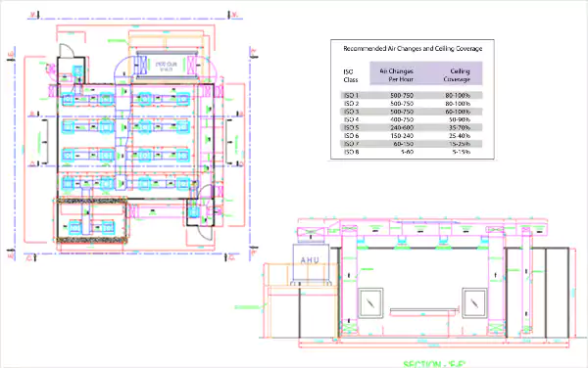
Task: Click the 500-750 value in ISO 3 row
Action: tap(402, 112)
